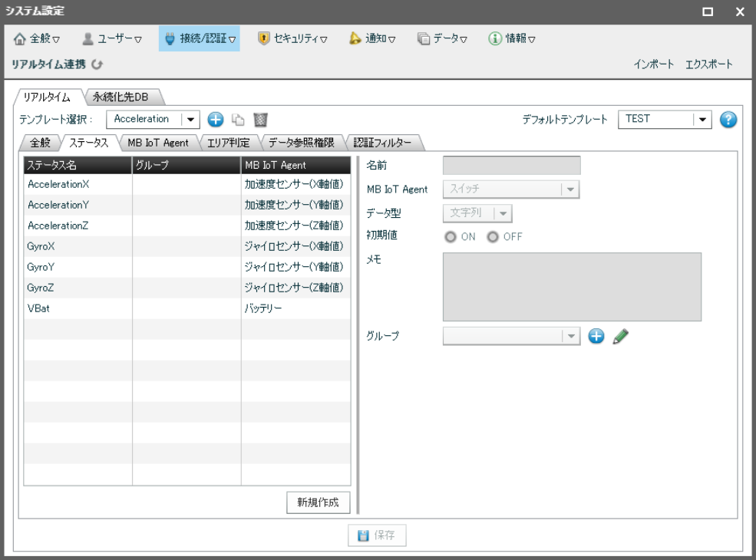Click the copy template icon
The width and height of the screenshot is (756, 560).
238,120
